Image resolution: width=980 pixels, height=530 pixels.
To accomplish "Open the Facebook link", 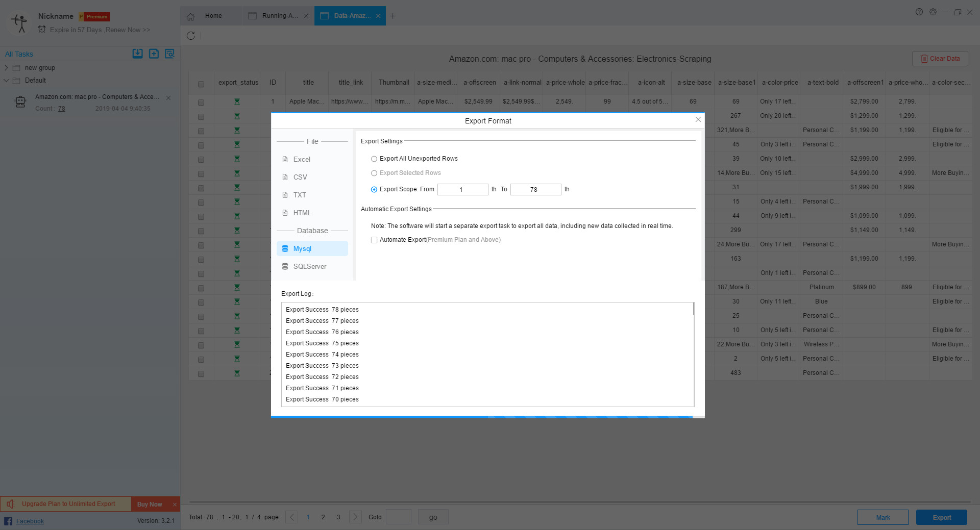I will 30,521.
